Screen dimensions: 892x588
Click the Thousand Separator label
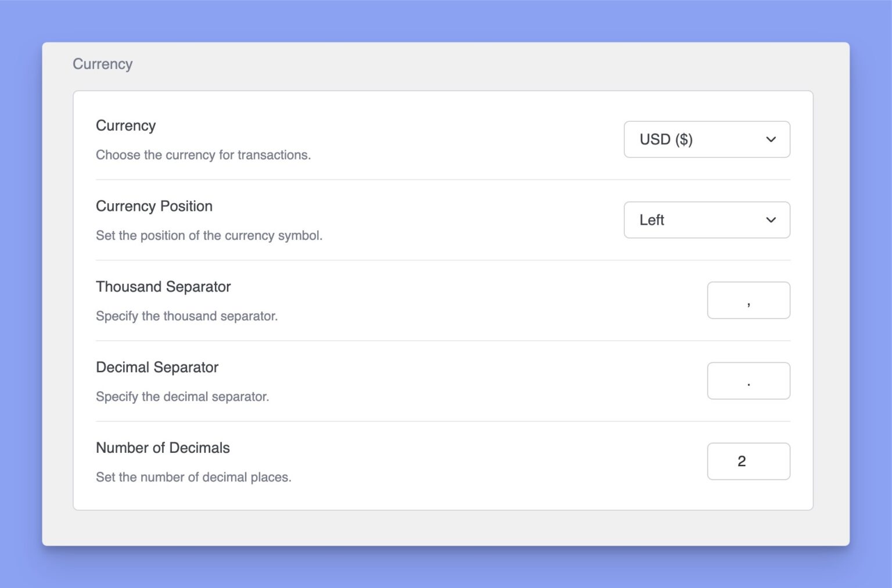[163, 287]
